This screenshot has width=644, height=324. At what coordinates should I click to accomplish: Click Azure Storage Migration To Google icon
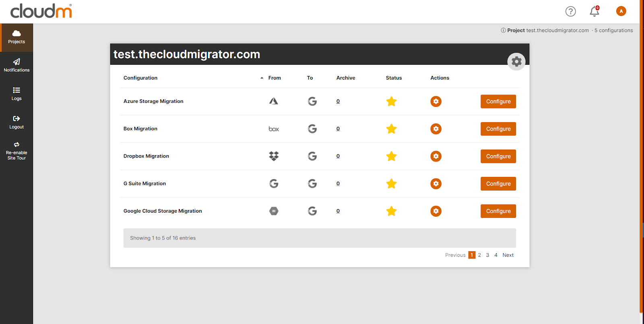[312, 101]
